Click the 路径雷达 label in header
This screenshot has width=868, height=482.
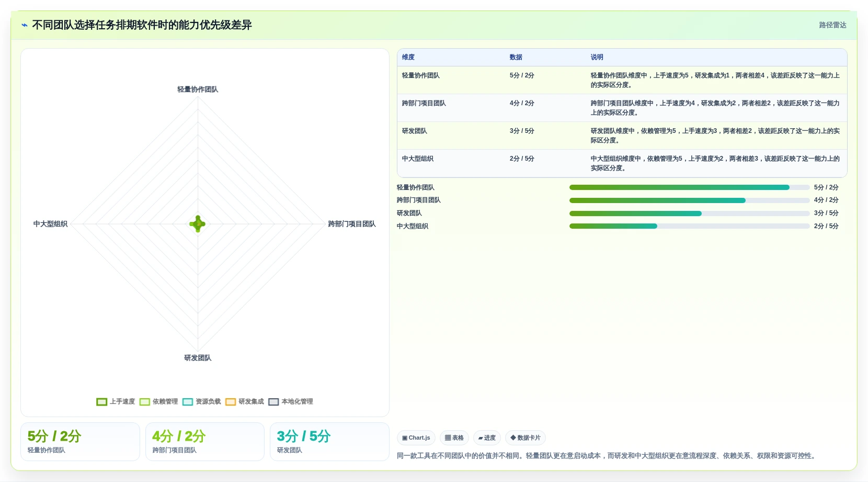[832, 25]
